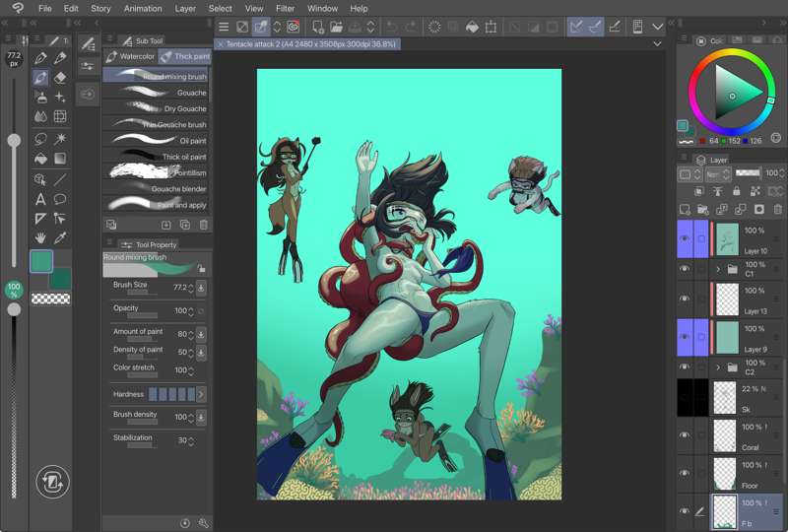788x532 pixels.
Task: Select the Fill bucket tool
Action: click(40, 159)
